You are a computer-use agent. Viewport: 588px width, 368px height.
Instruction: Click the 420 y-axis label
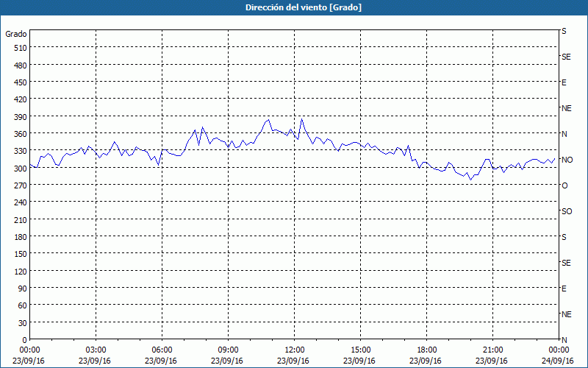pos(21,99)
